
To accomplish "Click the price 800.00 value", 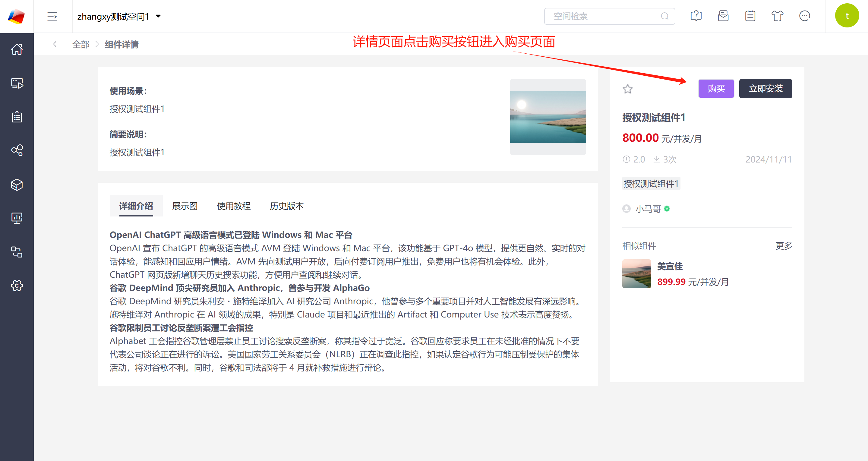I will tap(640, 138).
